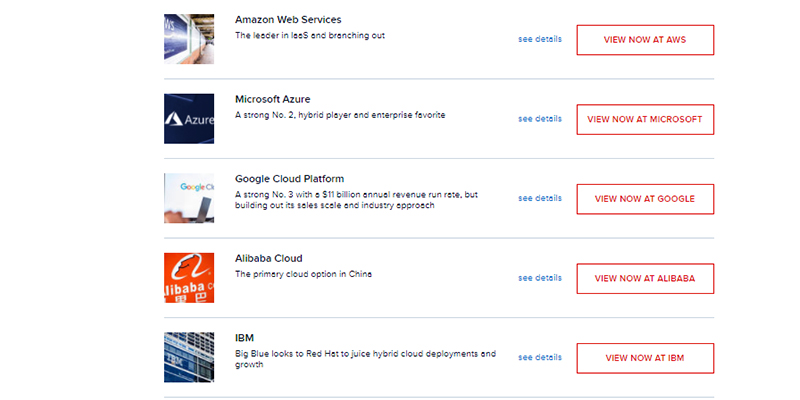Click see details for Alibaba Cloud
Viewport: 800px width, 400px height.
coord(540,278)
